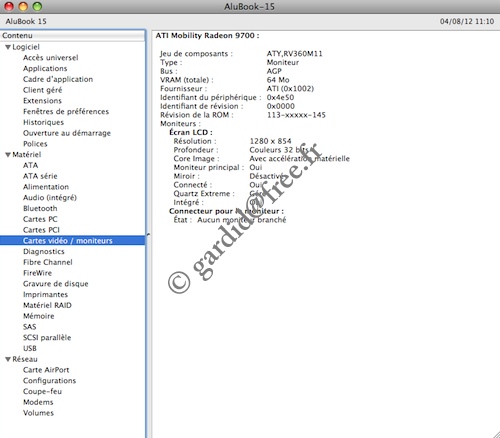The width and height of the screenshot is (500, 438).
Task: Select Gravure de disque
Action: 56,284
